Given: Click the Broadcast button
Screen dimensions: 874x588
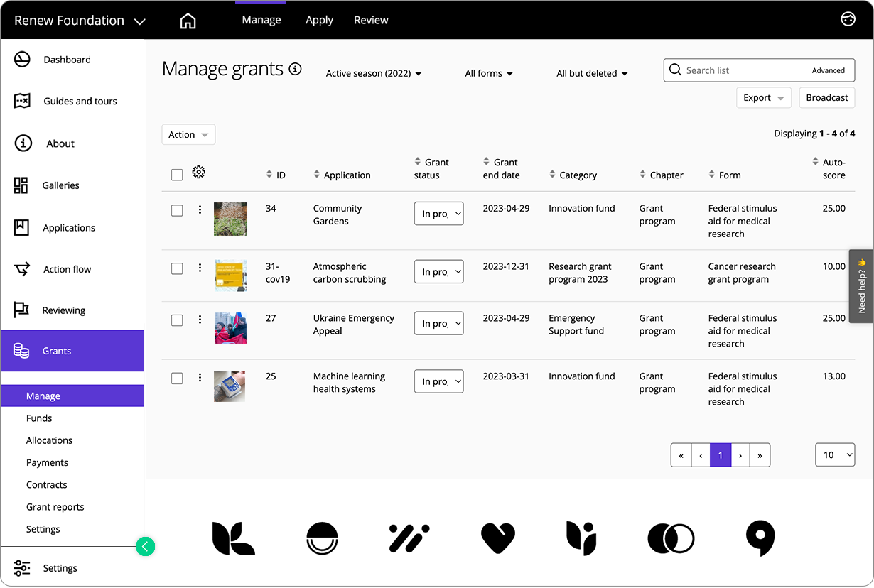Looking at the screenshot, I should [826, 97].
